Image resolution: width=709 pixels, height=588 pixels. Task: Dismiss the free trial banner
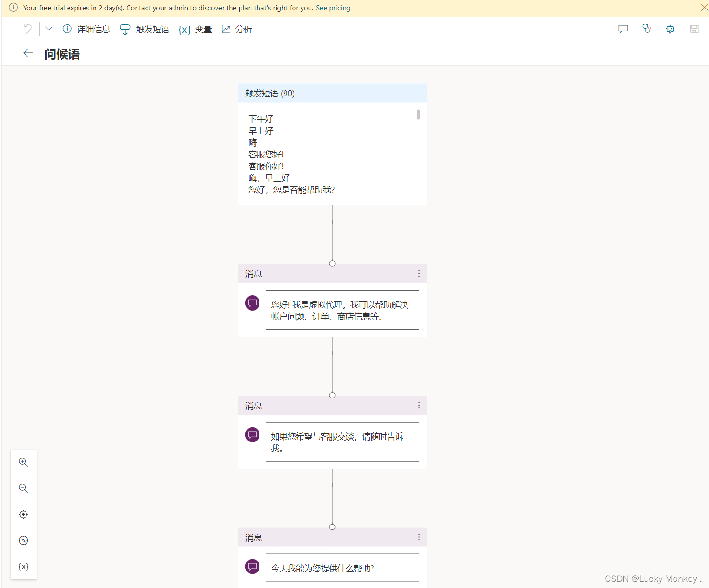tap(704, 8)
